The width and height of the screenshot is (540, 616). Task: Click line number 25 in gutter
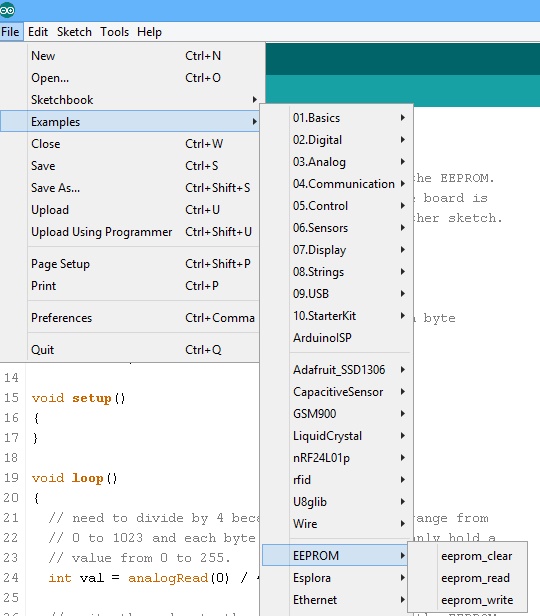click(x=11, y=598)
